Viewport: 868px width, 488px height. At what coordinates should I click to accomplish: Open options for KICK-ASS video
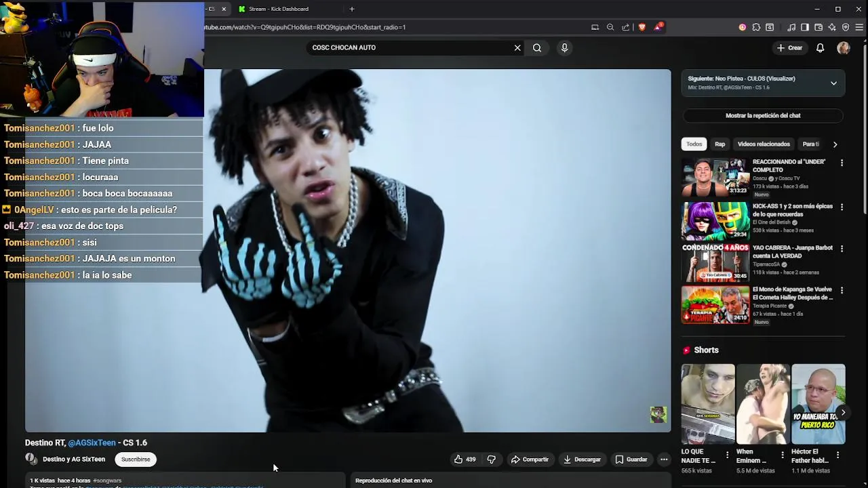[x=842, y=207]
